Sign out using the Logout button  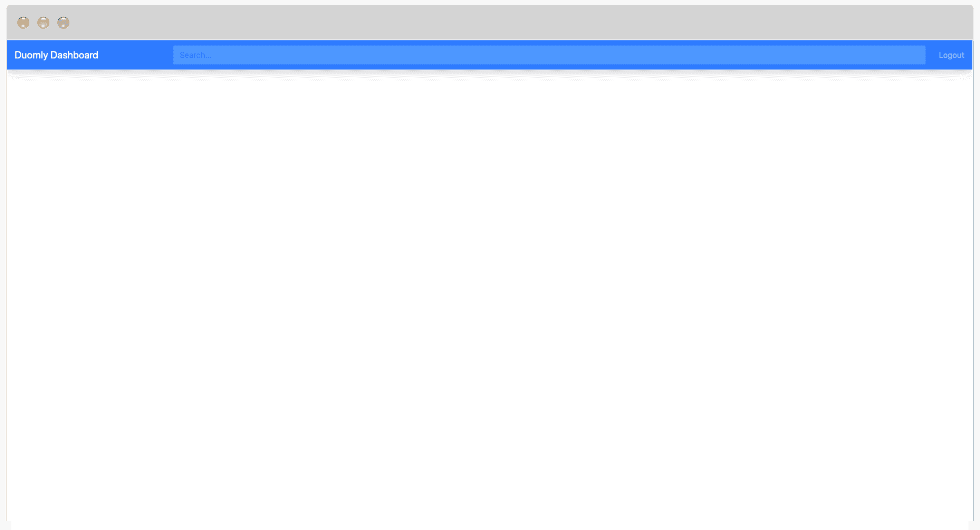[x=951, y=55]
